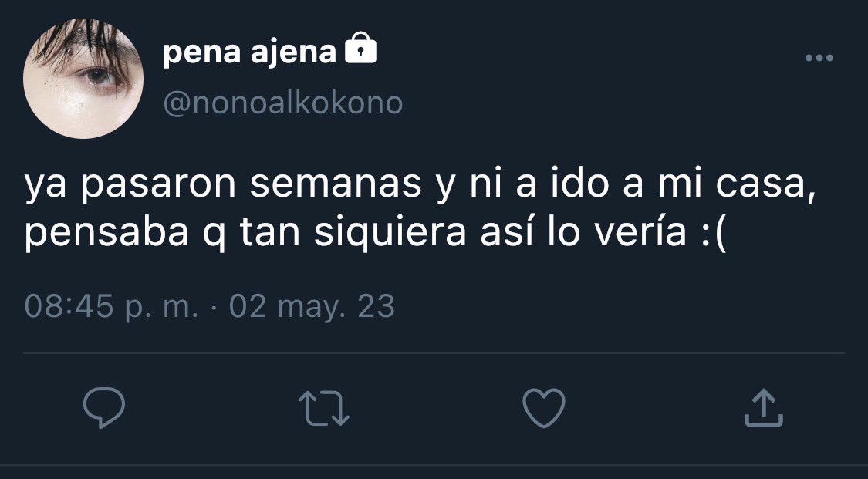Open the three-dot more options menu
This screenshot has width=868, height=479.
pos(819,58)
